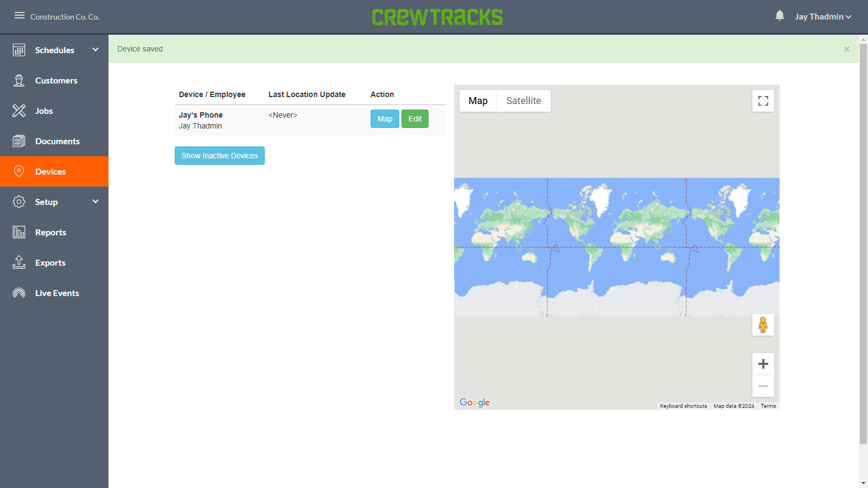The height and width of the screenshot is (488, 868).
Task: Switch the map to Satellite view
Action: pos(524,101)
